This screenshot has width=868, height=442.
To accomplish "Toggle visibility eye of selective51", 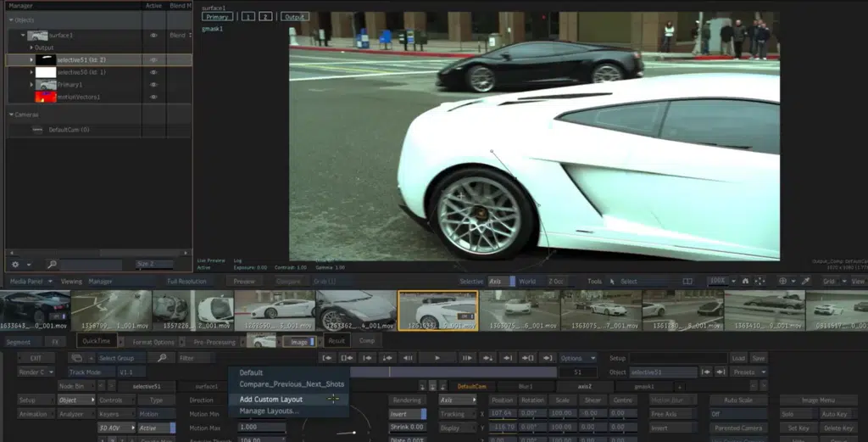I will (153, 60).
